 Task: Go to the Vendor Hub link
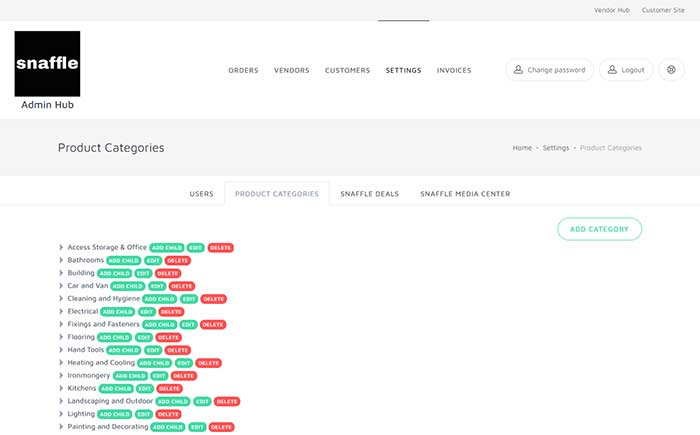612,10
